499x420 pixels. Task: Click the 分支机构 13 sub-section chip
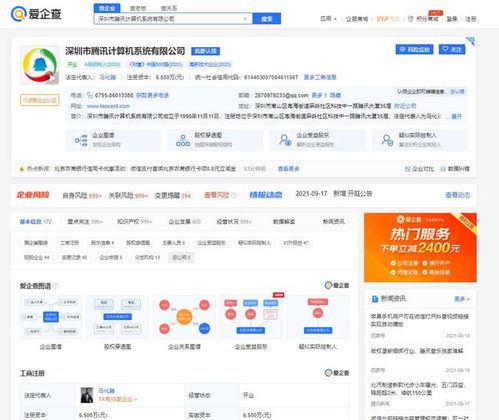click(147, 257)
